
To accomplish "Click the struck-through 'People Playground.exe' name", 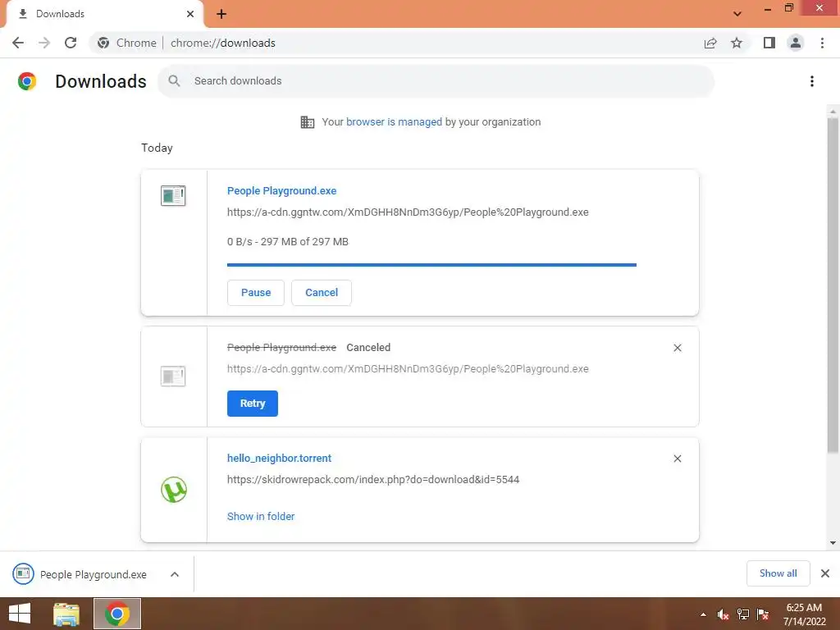I will [x=282, y=348].
